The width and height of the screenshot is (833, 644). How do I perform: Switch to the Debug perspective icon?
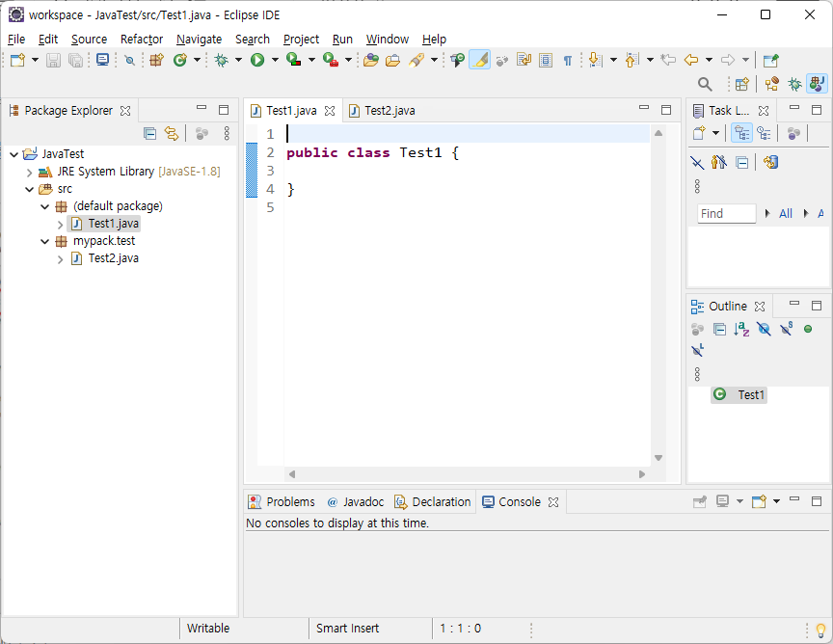pos(794,84)
